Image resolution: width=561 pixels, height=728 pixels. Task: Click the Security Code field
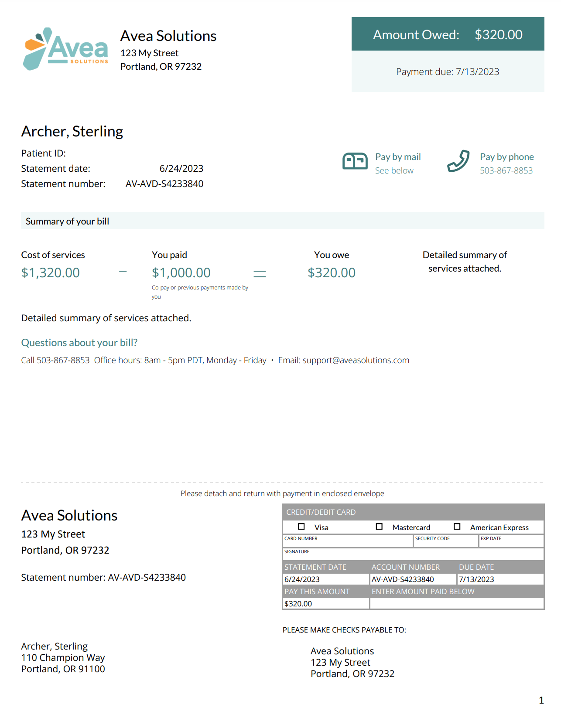pyautogui.click(x=446, y=541)
